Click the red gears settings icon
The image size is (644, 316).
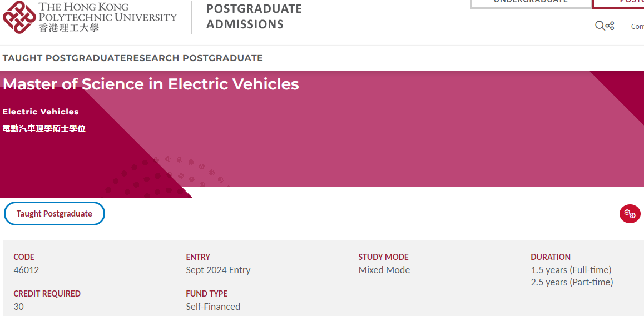click(630, 213)
